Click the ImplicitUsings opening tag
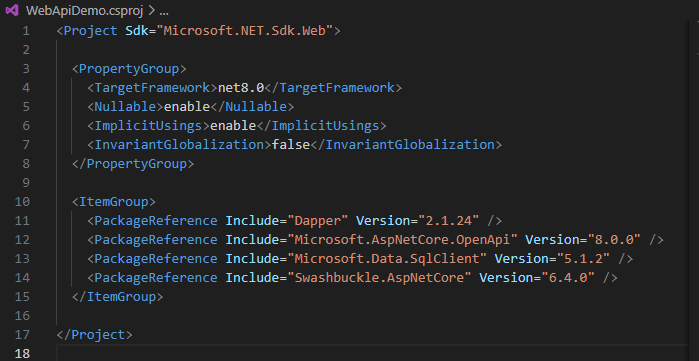 pyautogui.click(x=148, y=126)
